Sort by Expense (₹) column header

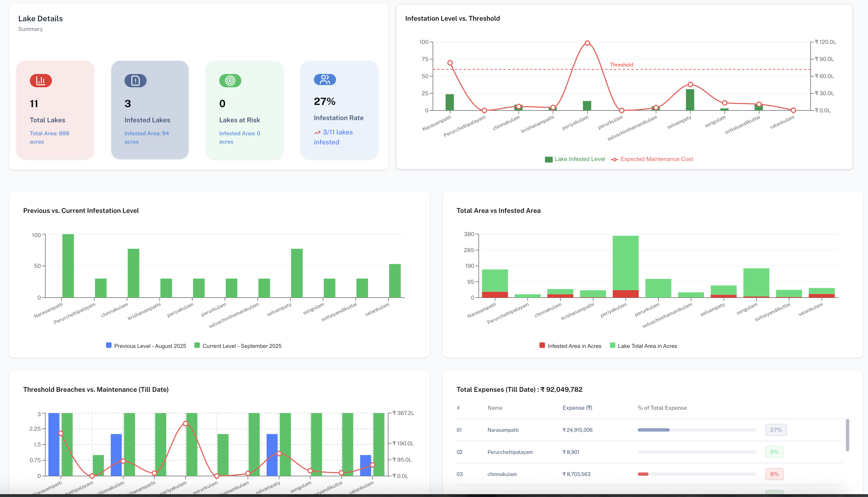pyautogui.click(x=577, y=408)
